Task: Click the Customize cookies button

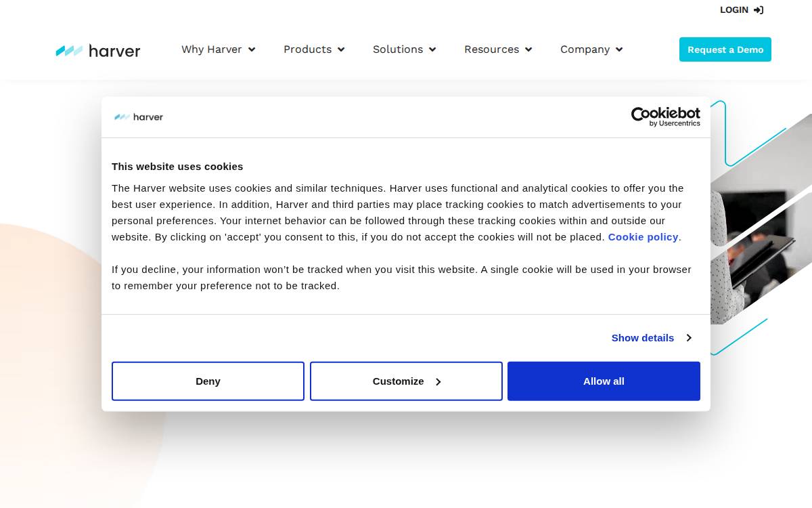Action: 406,381
